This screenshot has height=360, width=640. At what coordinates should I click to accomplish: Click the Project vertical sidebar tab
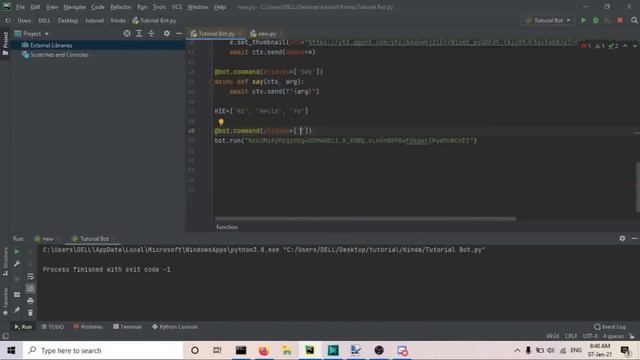pyautogui.click(x=5, y=44)
